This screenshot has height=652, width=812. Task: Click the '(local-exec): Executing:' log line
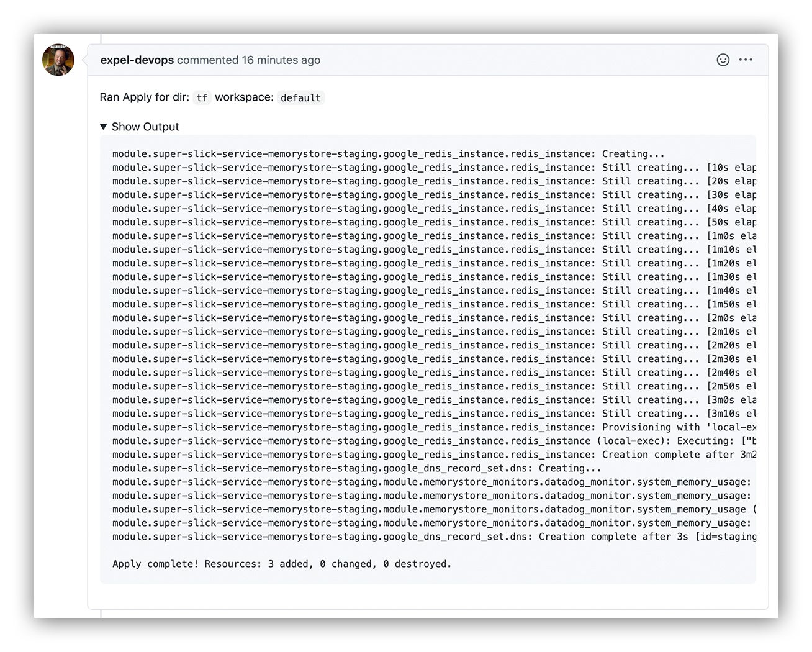tap(434, 441)
